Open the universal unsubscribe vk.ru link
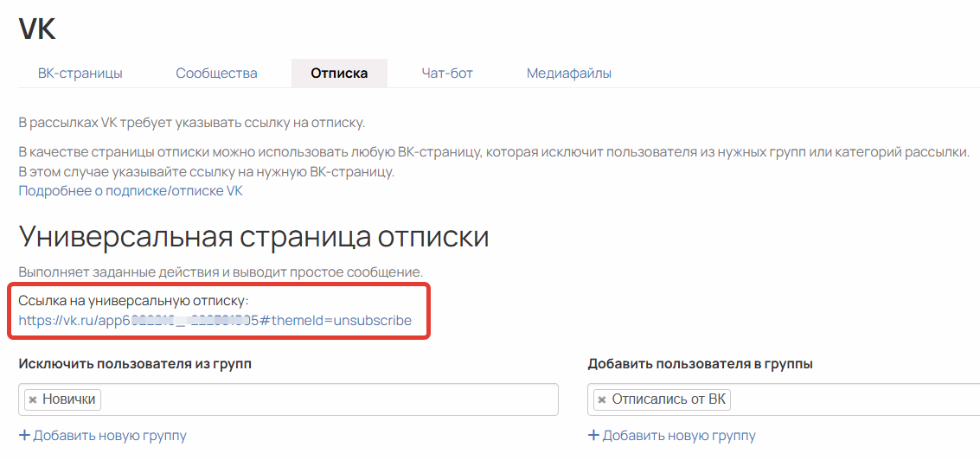The width and height of the screenshot is (980, 460). click(215, 322)
